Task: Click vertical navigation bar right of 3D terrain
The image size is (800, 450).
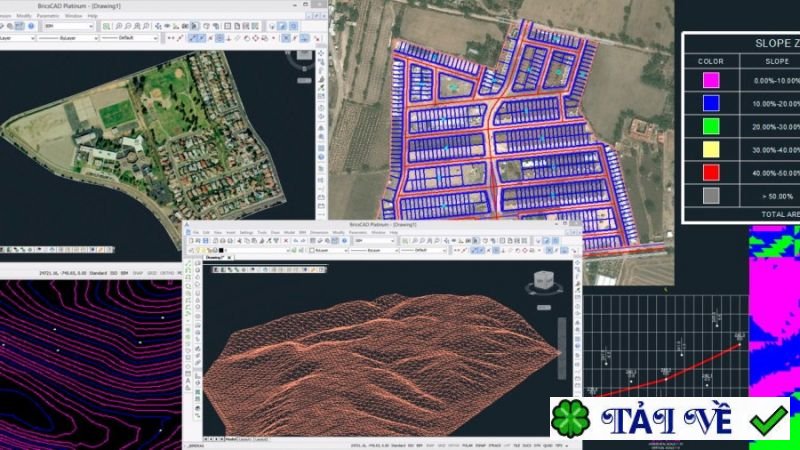Action: coord(562,348)
